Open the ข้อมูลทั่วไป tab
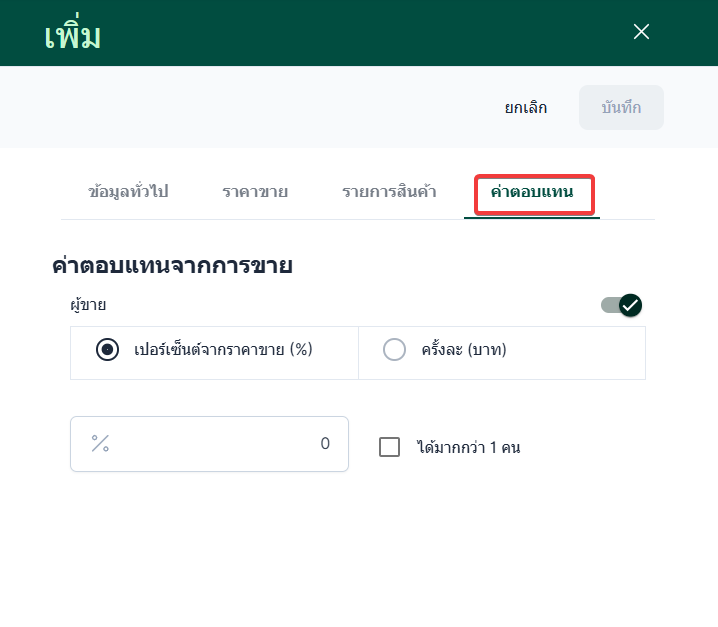 tap(128, 192)
